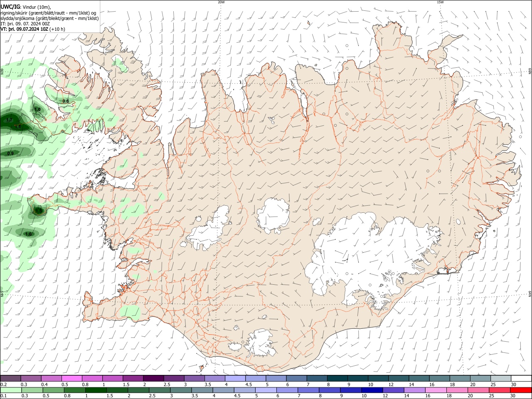Click the 0.9 rainfall value offshore
The height and width of the screenshot is (399, 532).
coord(10,153)
